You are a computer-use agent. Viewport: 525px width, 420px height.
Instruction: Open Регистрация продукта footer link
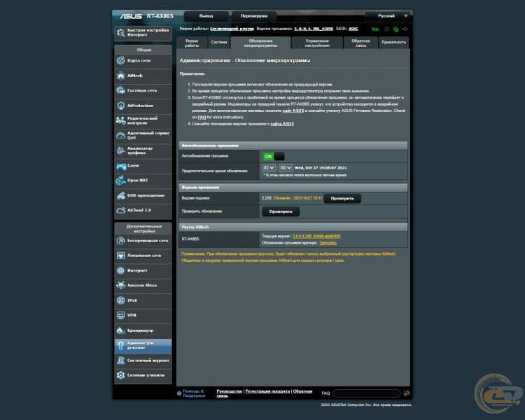point(267,391)
